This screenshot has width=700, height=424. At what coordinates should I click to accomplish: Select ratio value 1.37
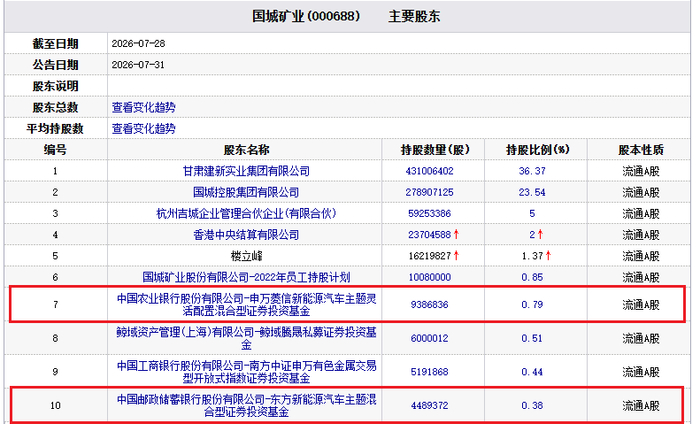pos(532,256)
